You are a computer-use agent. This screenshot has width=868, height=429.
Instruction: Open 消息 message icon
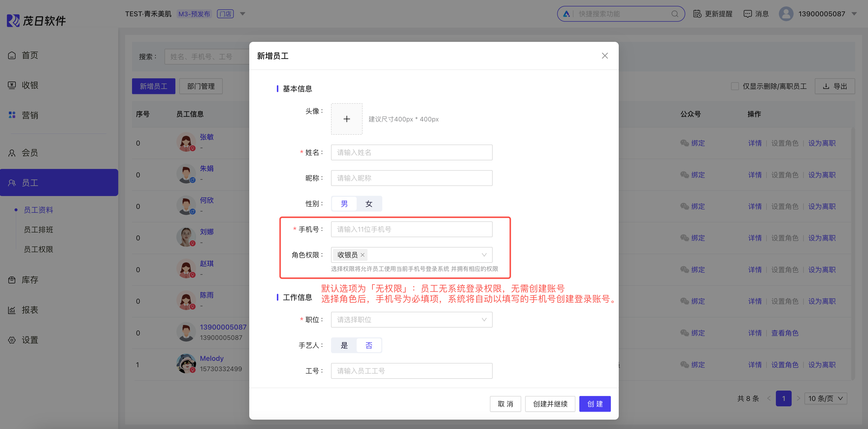(747, 14)
